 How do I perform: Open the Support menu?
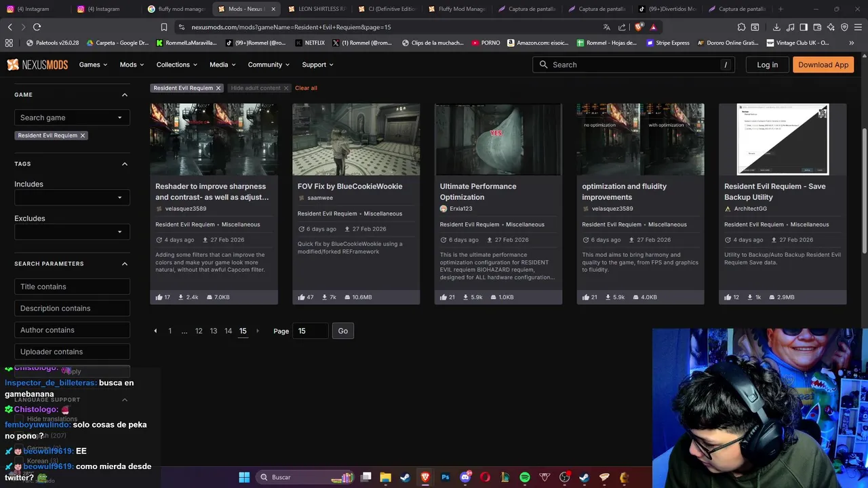click(x=317, y=64)
